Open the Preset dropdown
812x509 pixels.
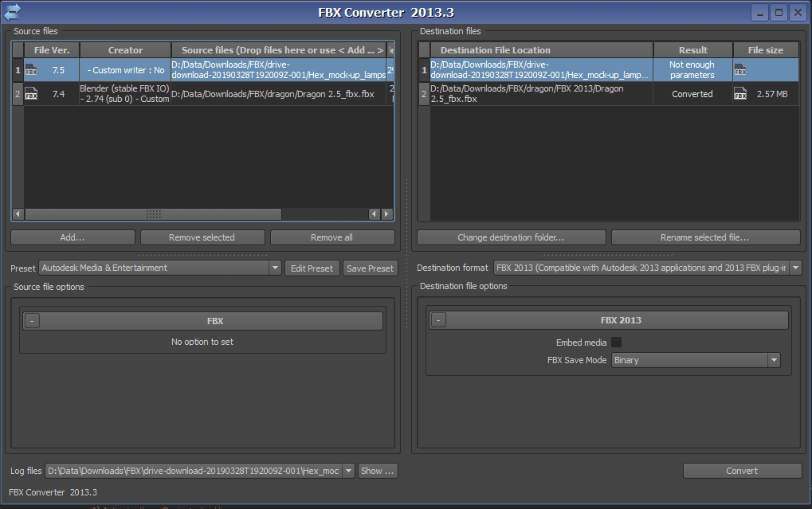click(275, 268)
